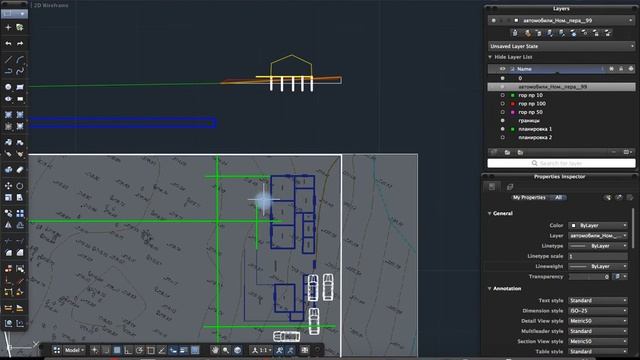Screen dimensions: 640x360
Task: Select the Rotate tool
Action: [20, 186]
